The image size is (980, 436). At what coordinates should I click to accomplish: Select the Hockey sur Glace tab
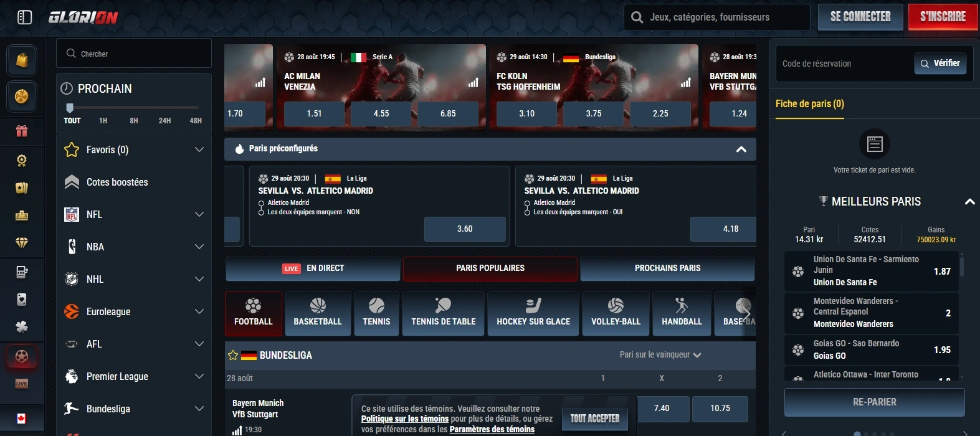pyautogui.click(x=533, y=313)
